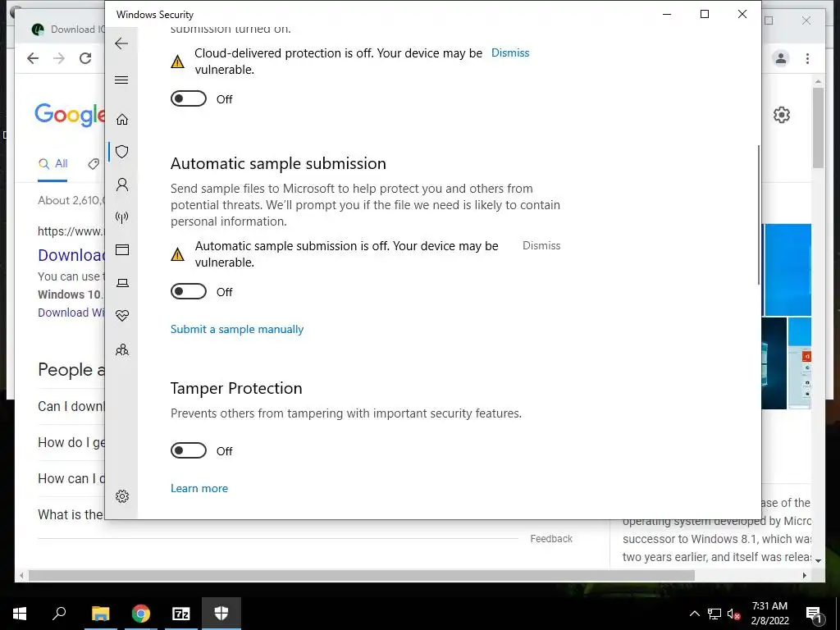Click the blue Windows 10 image thumbnail

tap(787, 269)
